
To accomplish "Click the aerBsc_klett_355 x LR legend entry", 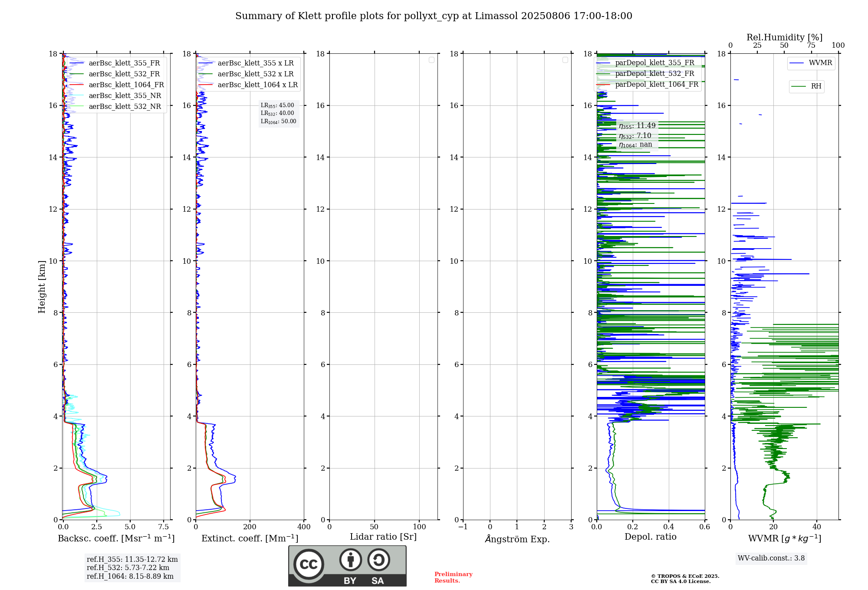I will coord(246,63).
